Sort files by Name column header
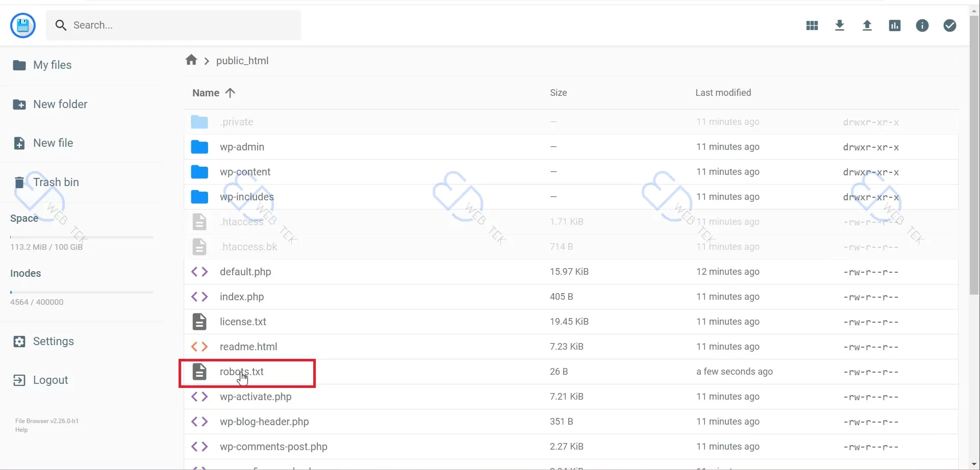This screenshot has height=470, width=980. click(206, 93)
